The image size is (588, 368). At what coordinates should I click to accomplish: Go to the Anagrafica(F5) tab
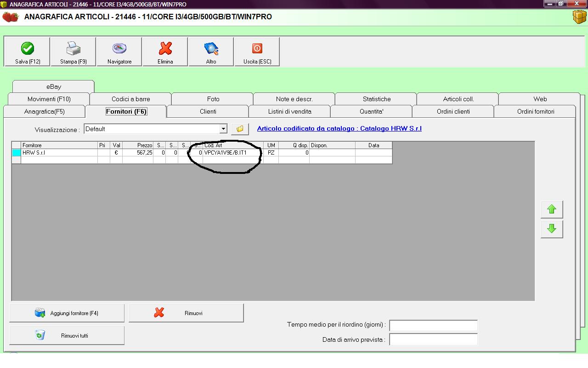(45, 111)
